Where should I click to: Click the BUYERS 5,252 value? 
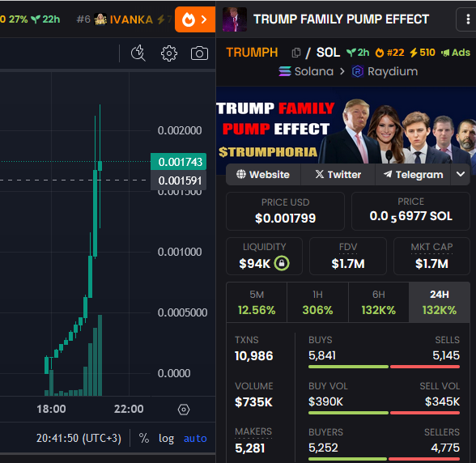[x=323, y=448]
